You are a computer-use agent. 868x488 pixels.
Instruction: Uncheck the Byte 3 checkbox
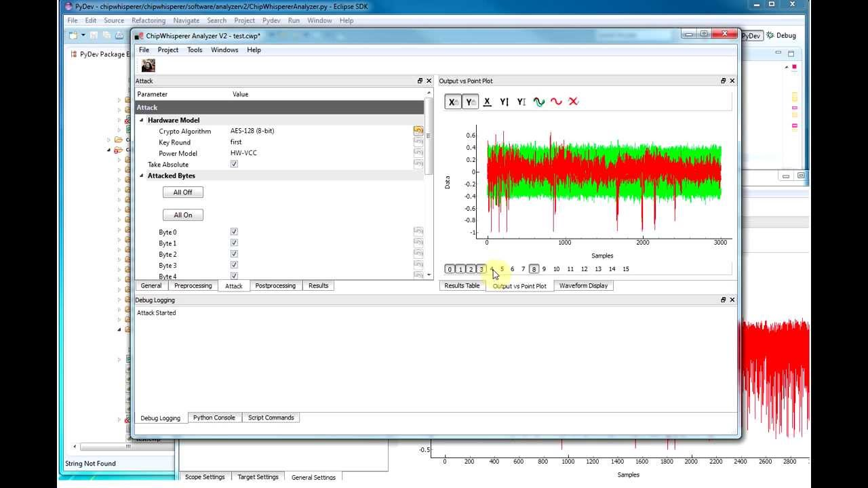(x=234, y=265)
